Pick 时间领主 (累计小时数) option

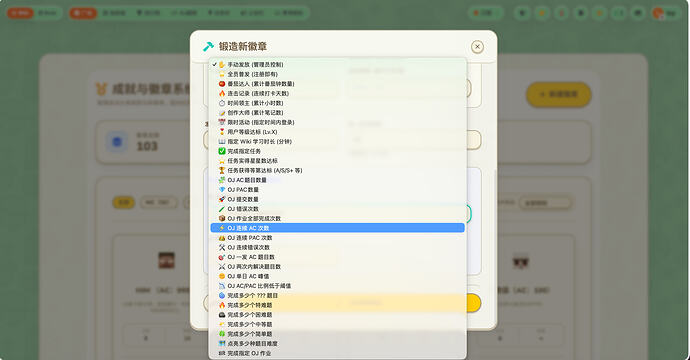[x=338, y=103]
